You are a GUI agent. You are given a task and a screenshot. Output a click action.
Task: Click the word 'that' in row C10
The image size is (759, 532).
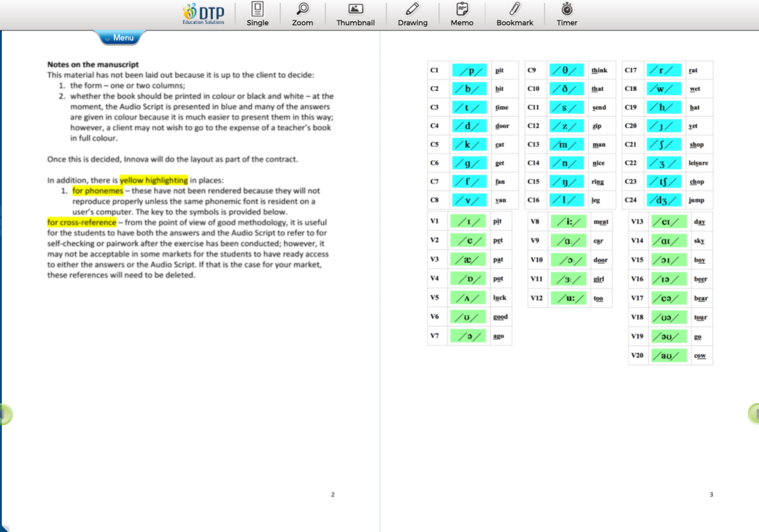(597, 89)
